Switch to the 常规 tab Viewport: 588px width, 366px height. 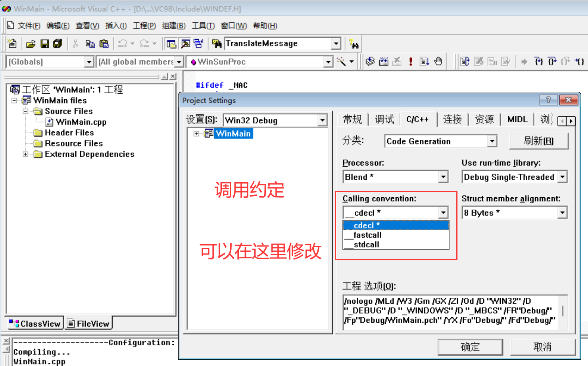point(352,119)
